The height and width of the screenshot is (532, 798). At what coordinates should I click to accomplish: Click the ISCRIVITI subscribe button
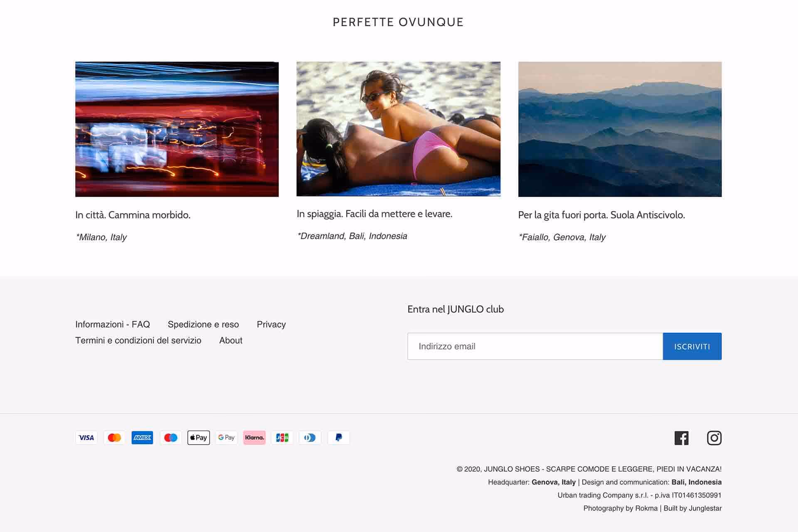point(692,346)
